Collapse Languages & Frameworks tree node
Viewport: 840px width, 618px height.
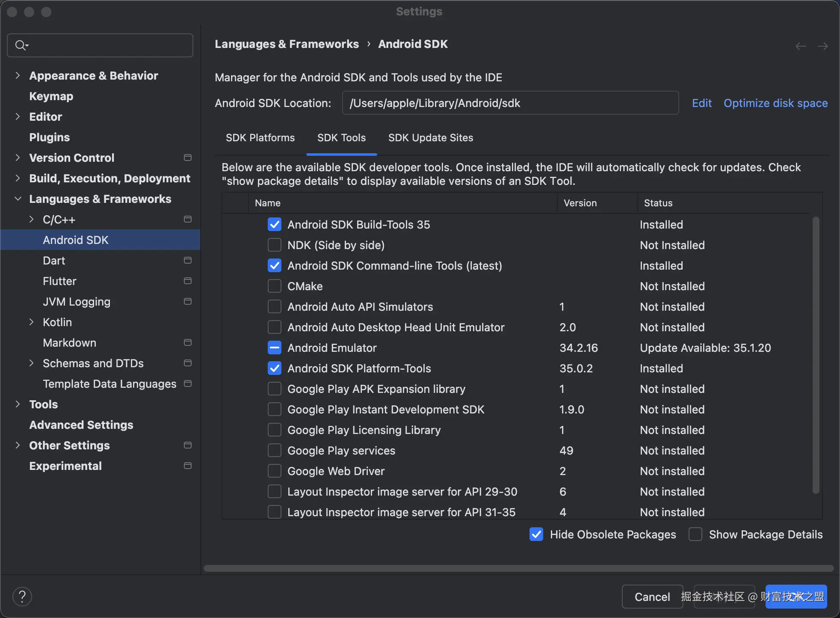tap(18, 199)
